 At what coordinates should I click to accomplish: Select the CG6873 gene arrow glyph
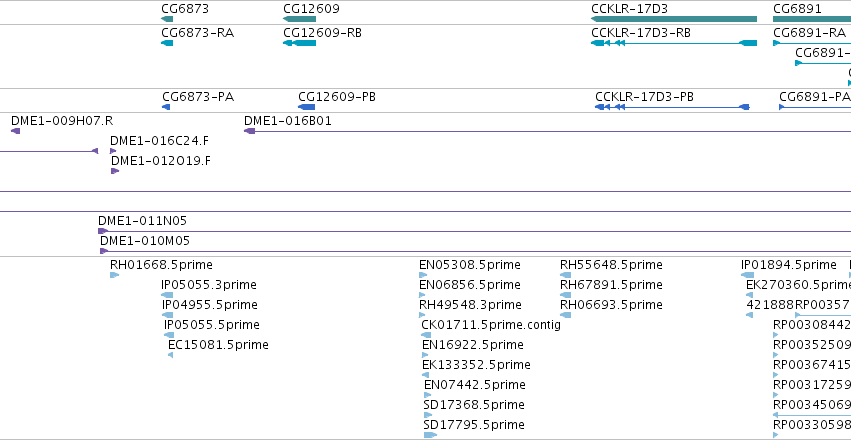pos(167,19)
